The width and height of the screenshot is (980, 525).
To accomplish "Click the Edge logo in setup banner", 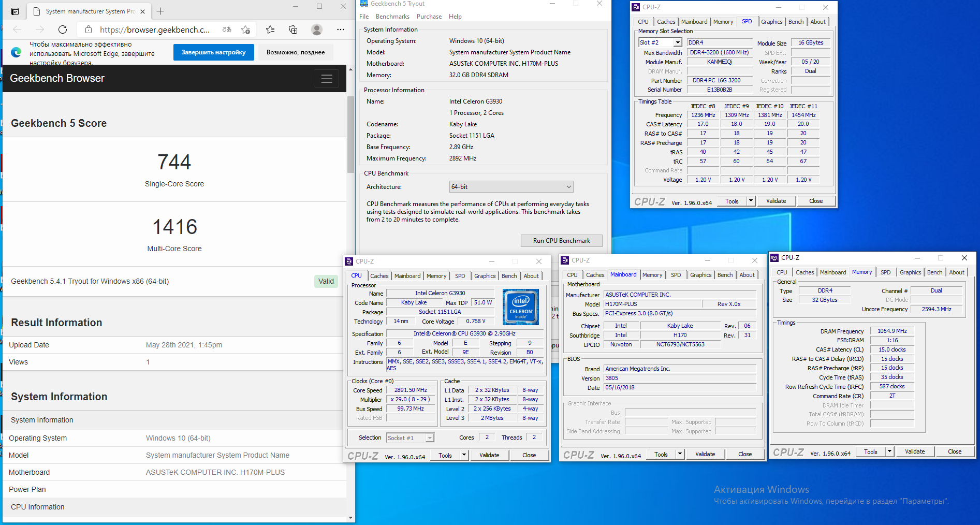I will click(x=16, y=52).
